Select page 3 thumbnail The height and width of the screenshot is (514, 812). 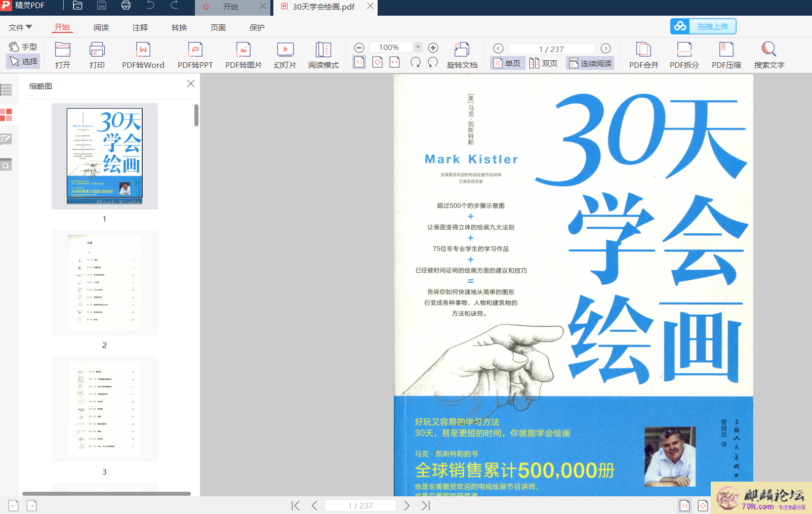point(105,409)
